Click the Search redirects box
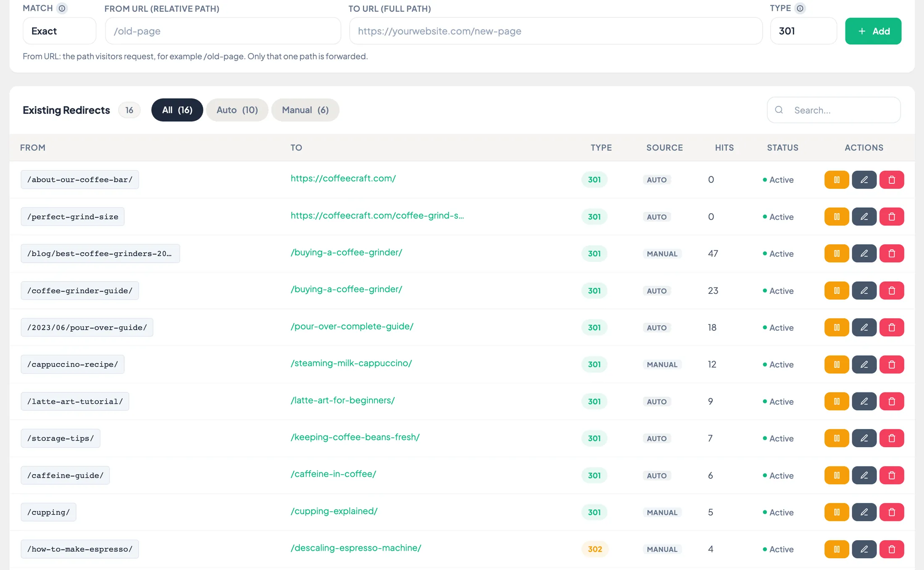 (834, 110)
